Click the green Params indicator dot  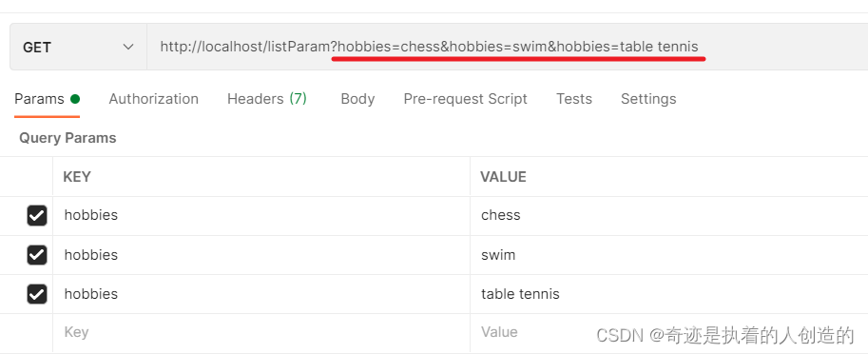[x=75, y=99]
